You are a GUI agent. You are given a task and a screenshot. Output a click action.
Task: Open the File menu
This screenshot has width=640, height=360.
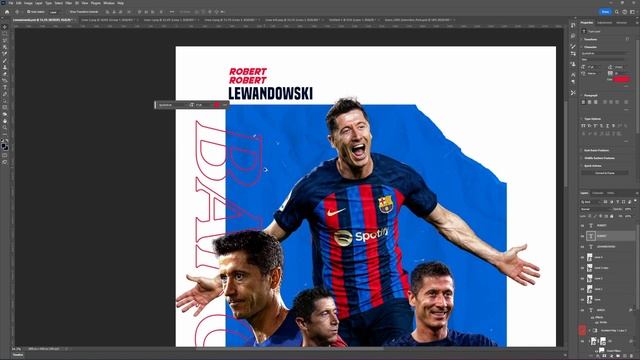11,3
